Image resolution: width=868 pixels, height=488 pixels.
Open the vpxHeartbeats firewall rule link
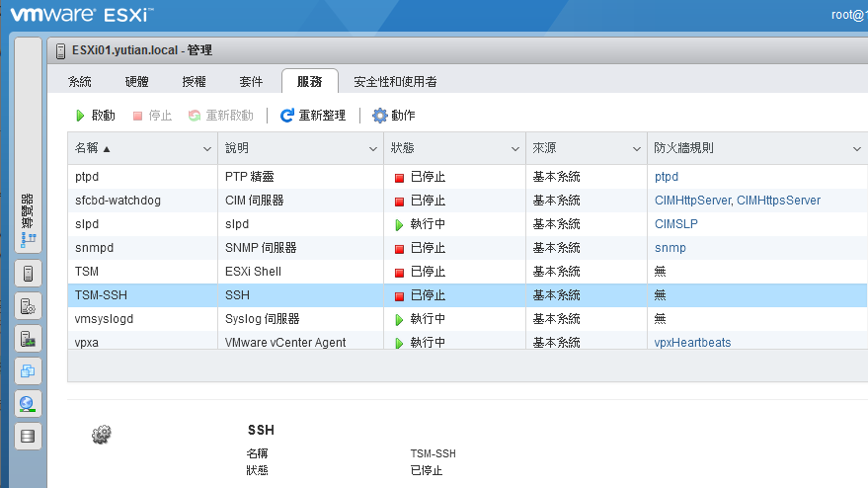coord(692,343)
